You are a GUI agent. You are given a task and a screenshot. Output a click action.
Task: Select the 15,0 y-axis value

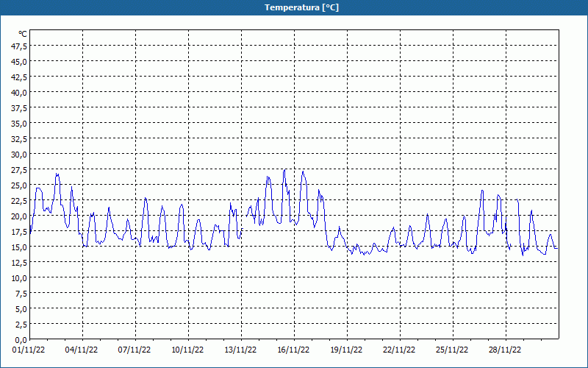click(19, 247)
